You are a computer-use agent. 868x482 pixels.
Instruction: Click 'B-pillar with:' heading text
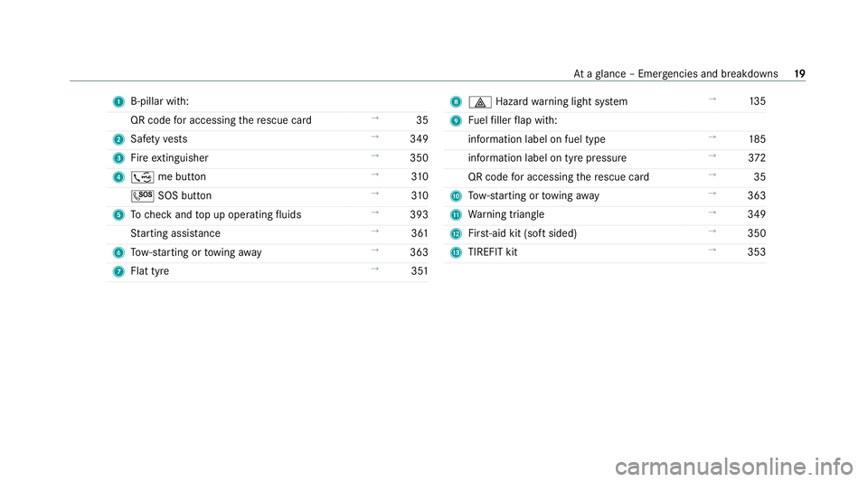tap(159, 101)
